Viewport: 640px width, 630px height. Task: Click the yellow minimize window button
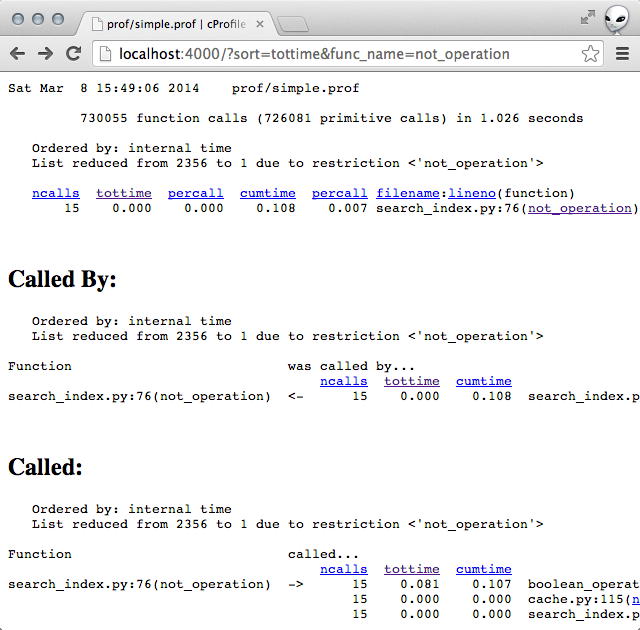38,19
